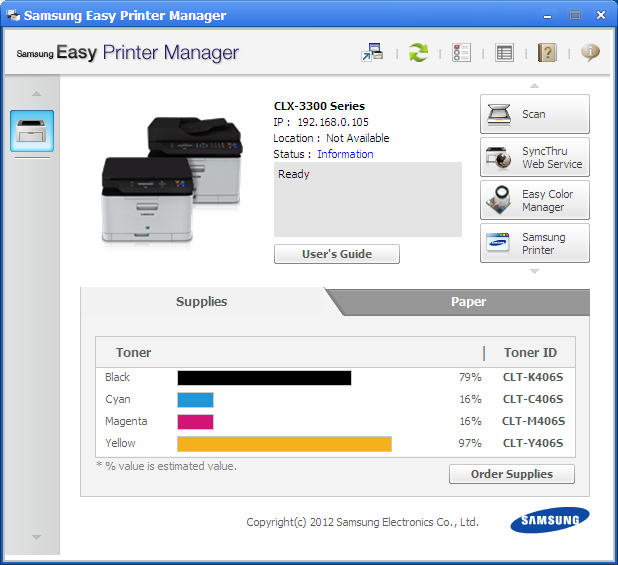Screen dimensions: 618x565
Task: Select the toner ID CLT-M406S
Action: [x=533, y=422]
